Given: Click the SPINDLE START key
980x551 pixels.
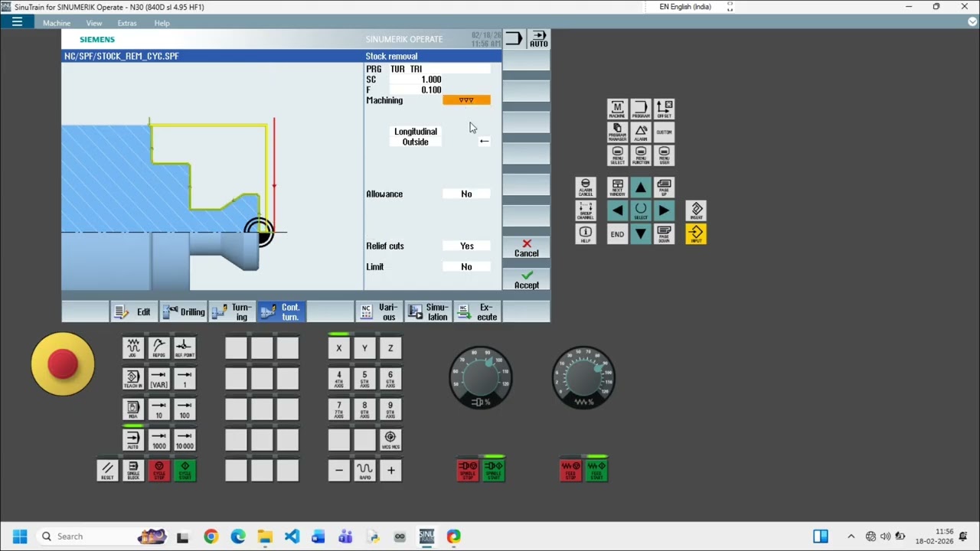Looking at the screenshot, I should 494,470.
